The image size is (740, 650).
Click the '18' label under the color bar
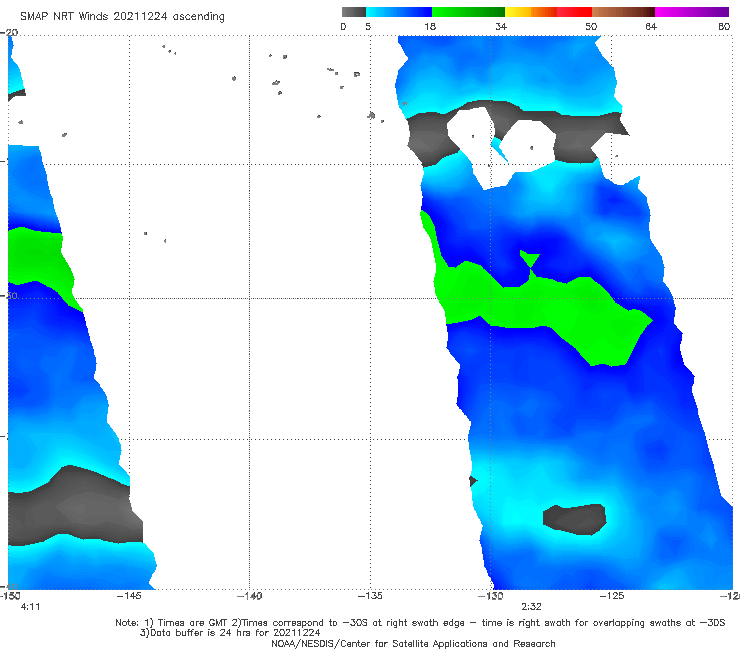tap(429, 26)
